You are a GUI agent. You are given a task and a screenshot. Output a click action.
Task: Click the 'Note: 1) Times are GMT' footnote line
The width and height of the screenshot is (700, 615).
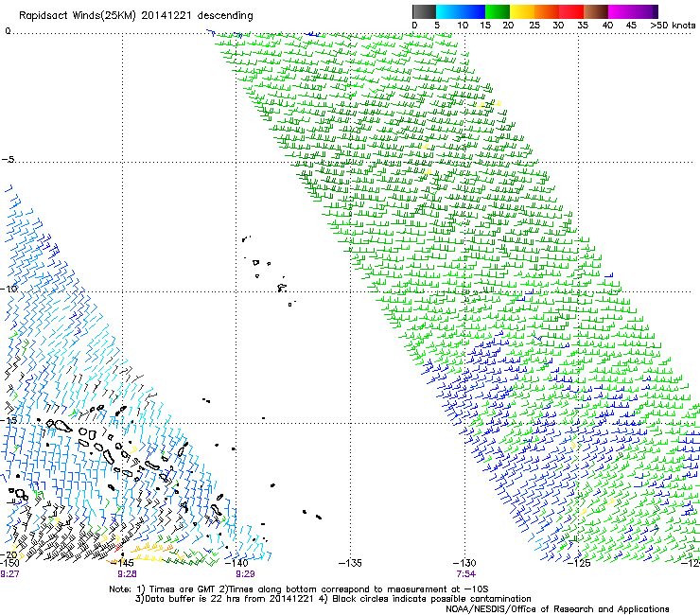tap(298, 589)
